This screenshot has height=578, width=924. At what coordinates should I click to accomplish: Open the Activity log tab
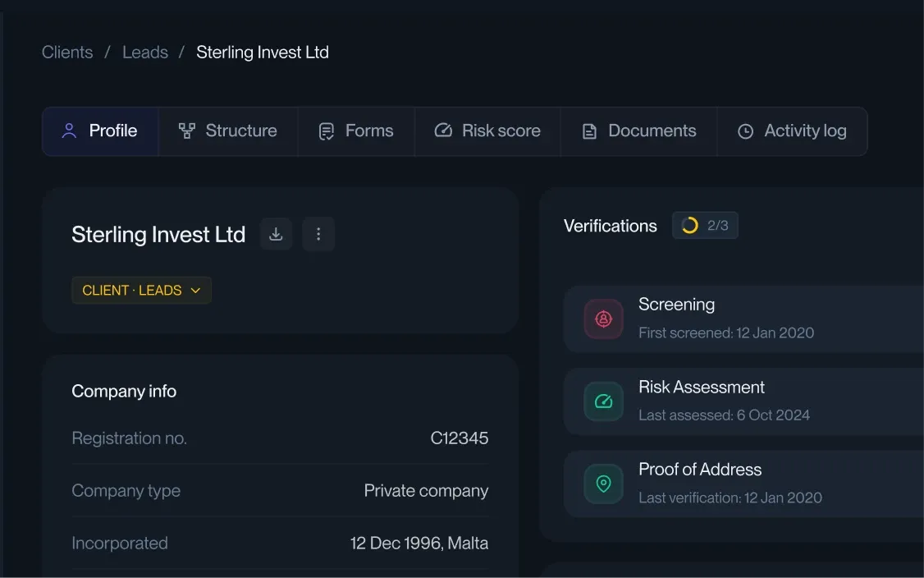point(792,131)
